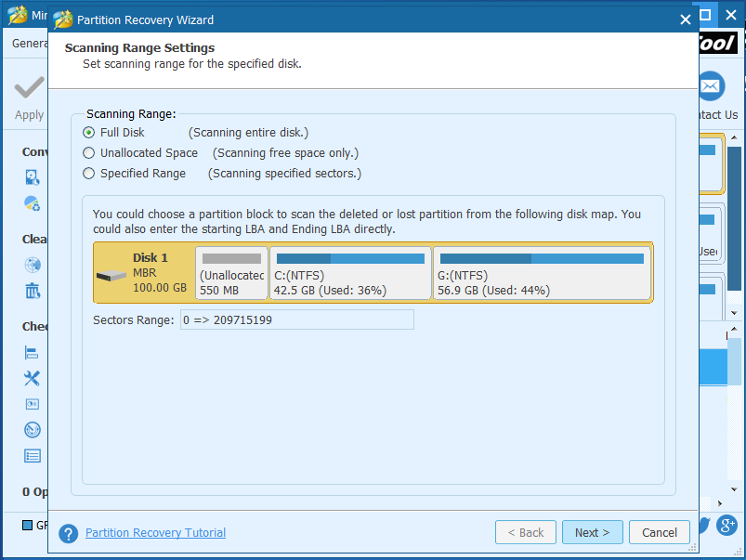
Task: Click the Google Plus icon in main window
Action: 727,526
